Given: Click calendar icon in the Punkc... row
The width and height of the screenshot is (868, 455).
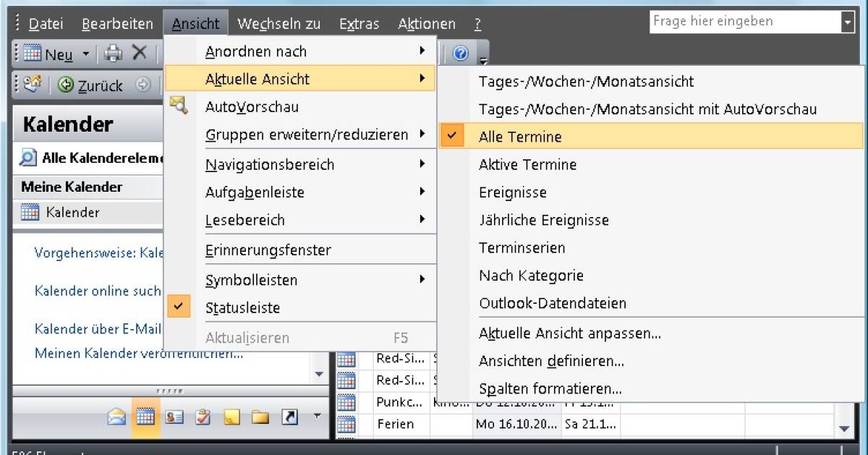Looking at the screenshot, I should 346,402.
